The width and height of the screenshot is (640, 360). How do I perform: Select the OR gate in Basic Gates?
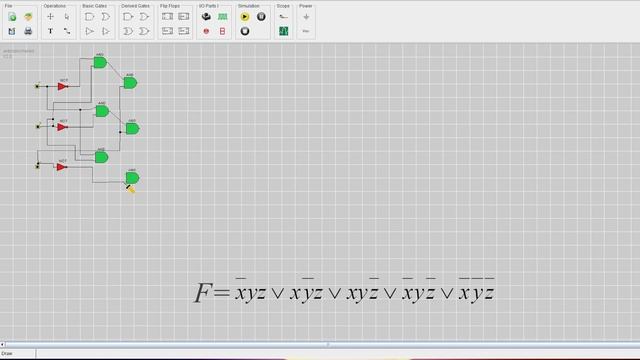pyautogui.click(x=106, y=17)
